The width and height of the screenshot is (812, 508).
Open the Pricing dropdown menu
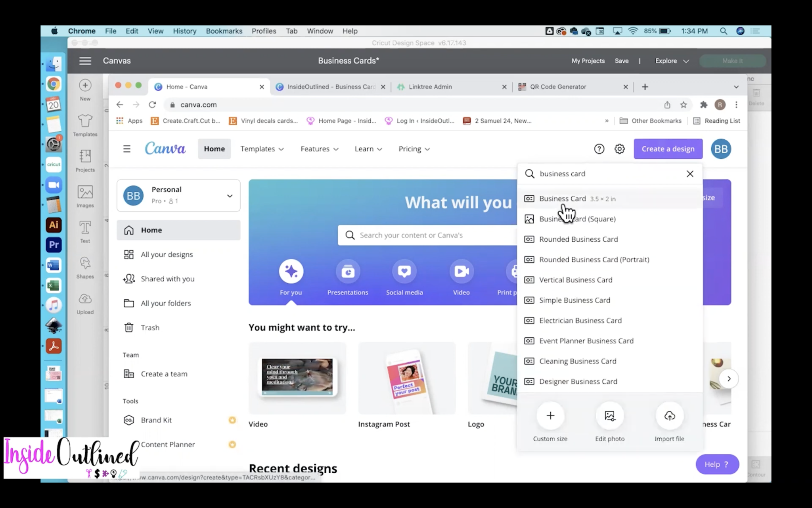click(414, 149)
